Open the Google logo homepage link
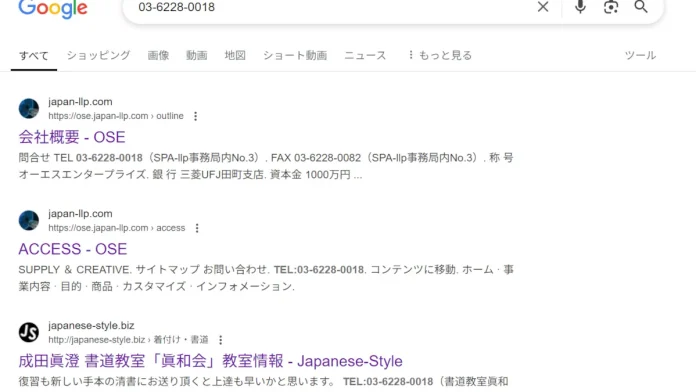This screenshot has width=696, height=392. click(53, 9)
